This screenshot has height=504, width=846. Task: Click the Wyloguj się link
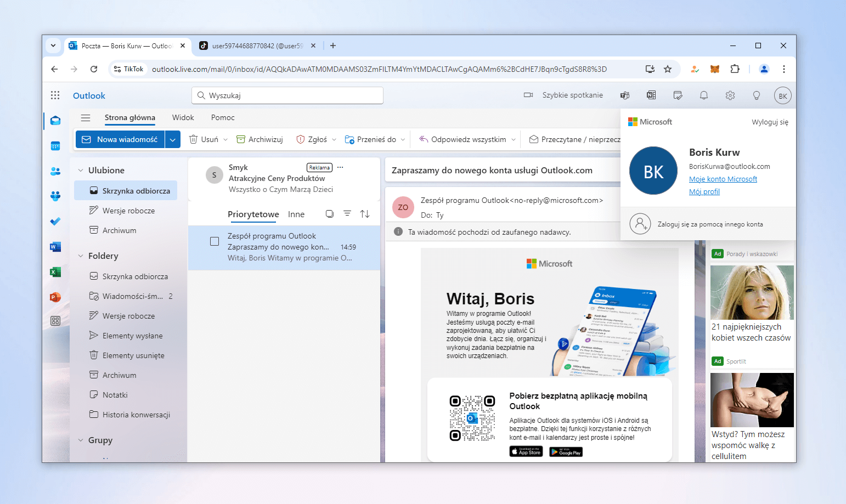coord(769,122)
